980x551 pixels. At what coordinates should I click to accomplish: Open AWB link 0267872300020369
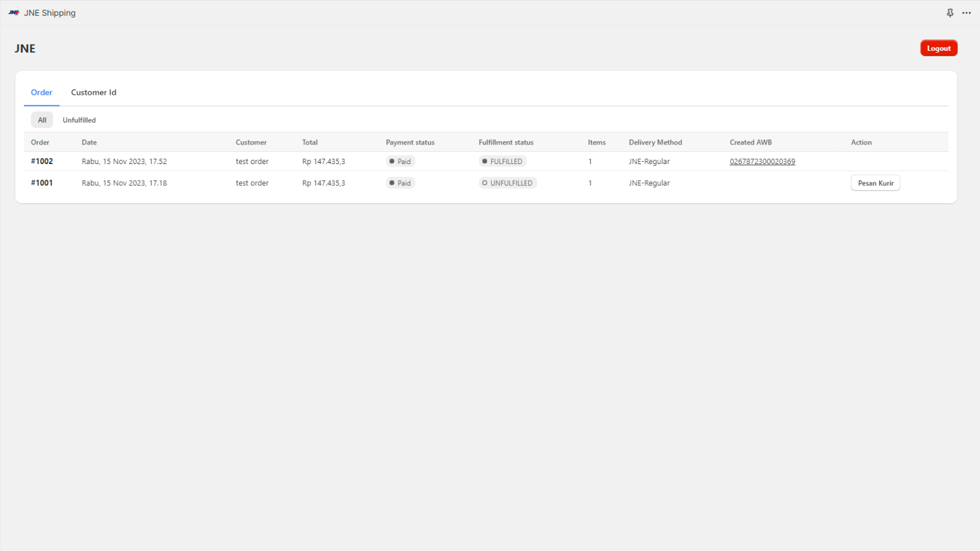[762, 162]
